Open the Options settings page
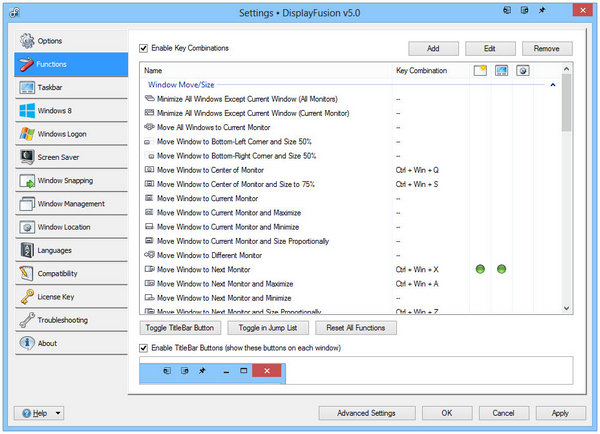 click(71, 41)
